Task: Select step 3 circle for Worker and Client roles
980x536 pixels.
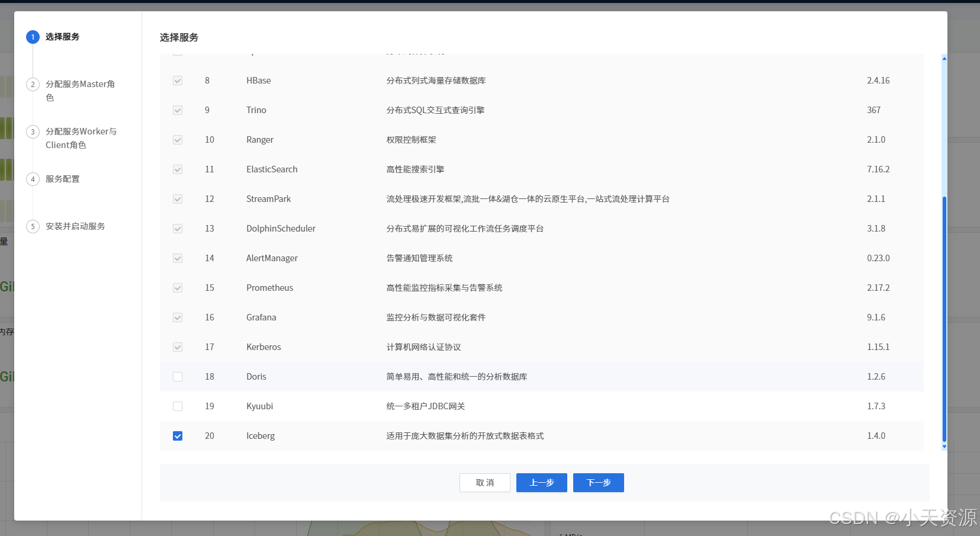Action: pos(33,131)
